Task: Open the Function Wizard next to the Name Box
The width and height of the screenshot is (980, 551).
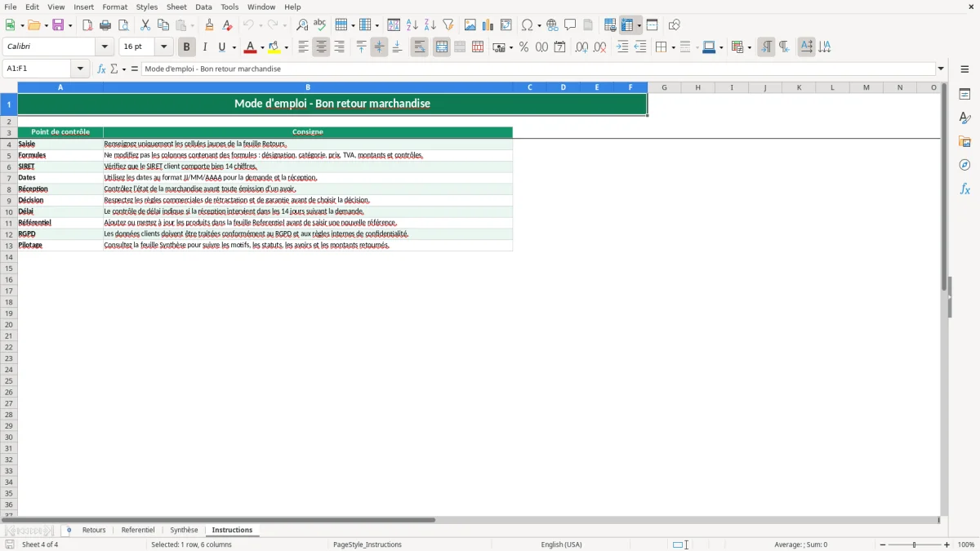Action: 101,69
